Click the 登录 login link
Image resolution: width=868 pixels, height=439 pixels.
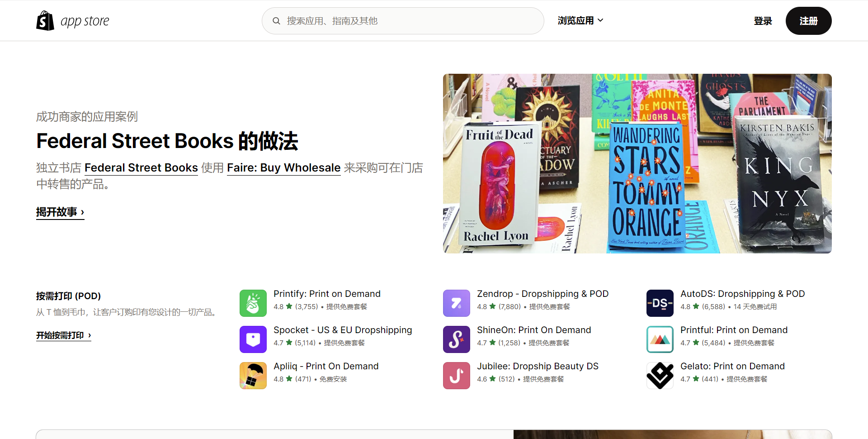pos(763,21)
